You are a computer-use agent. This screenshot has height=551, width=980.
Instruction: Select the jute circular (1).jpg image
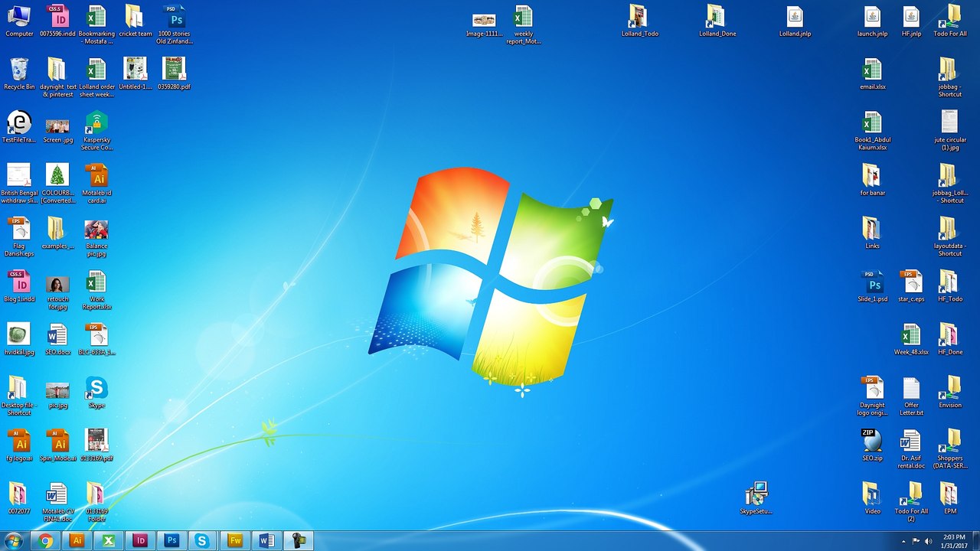tap(949, 130)
